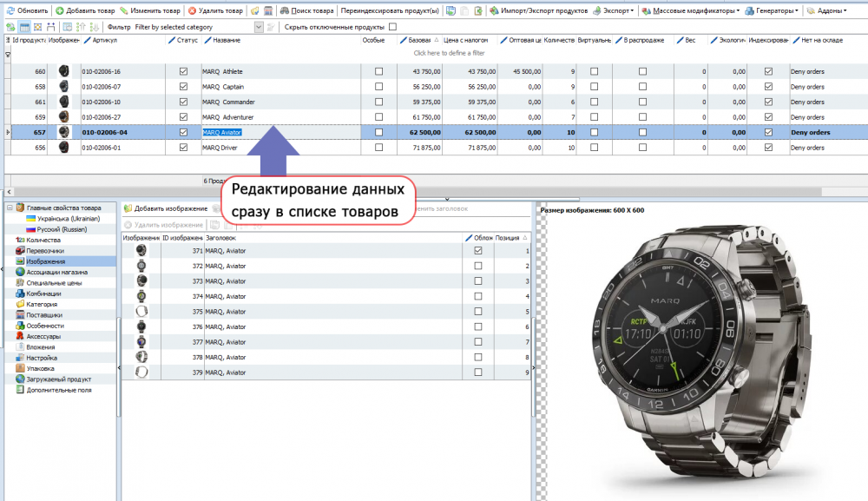Toggle cover checkbox for image 379
Screen dimensions: 868x501
tap(477, 372)
